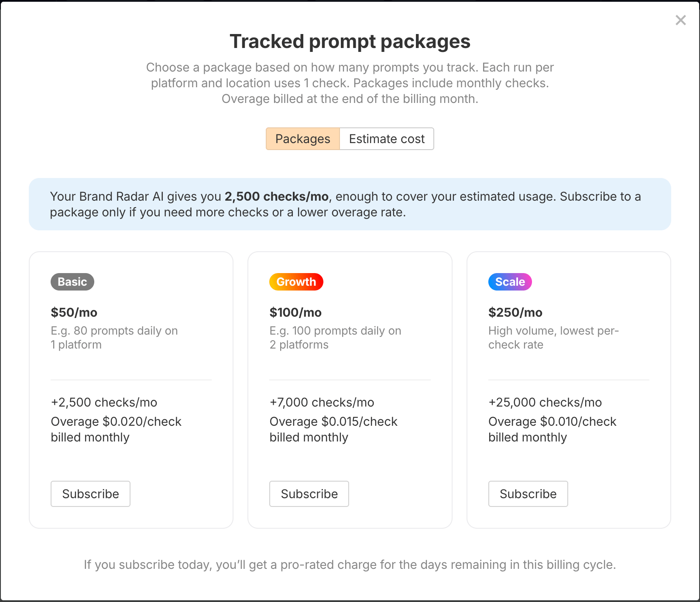Click the Basic package badge
The width and height of the screenshot is (700, 602).
pos(72,282)
